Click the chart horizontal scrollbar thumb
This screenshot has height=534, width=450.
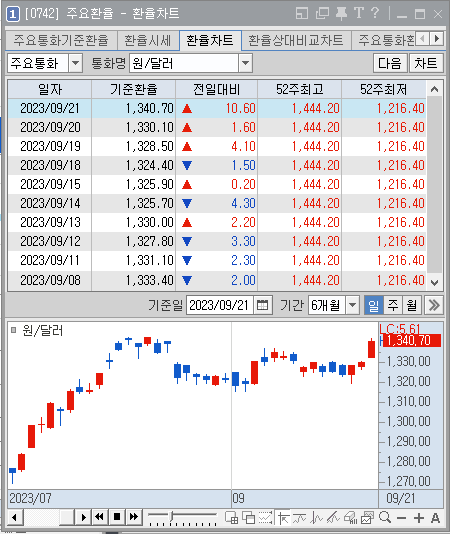pos(67,517)
